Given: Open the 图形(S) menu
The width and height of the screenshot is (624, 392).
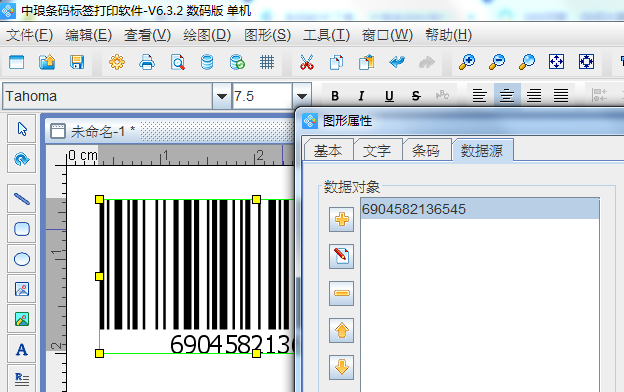Looking at the screenshot, I should 267,35.
